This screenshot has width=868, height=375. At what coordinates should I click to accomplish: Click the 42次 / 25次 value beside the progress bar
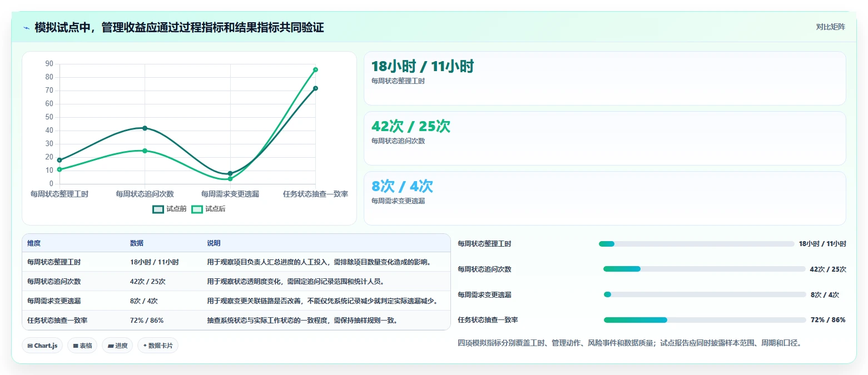pyautogui.click(x=828, y=269)
